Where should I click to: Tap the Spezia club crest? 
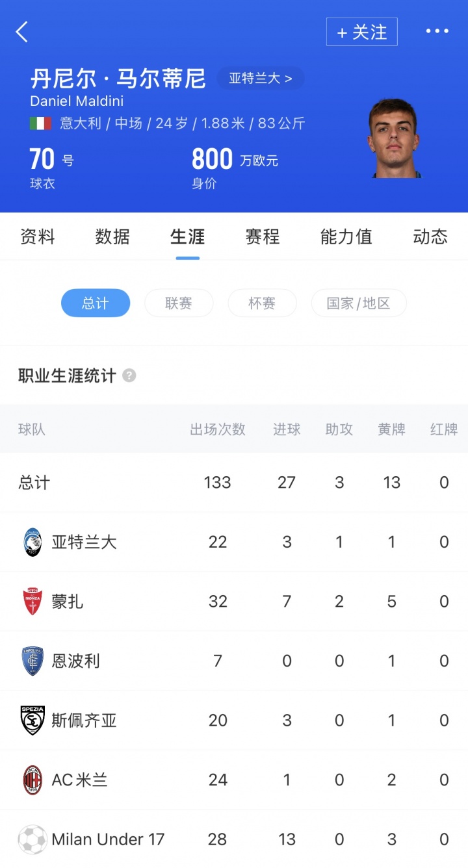(x=32, y=721)
